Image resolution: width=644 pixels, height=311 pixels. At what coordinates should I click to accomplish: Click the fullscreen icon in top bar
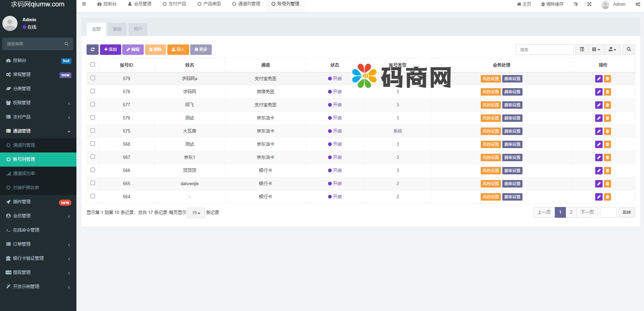(x=589, y=4)
